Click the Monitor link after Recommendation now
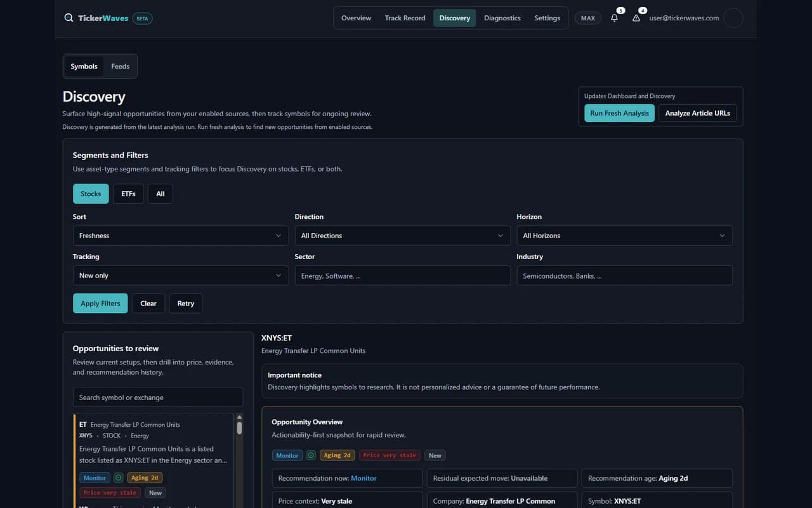 coord(363,478)
